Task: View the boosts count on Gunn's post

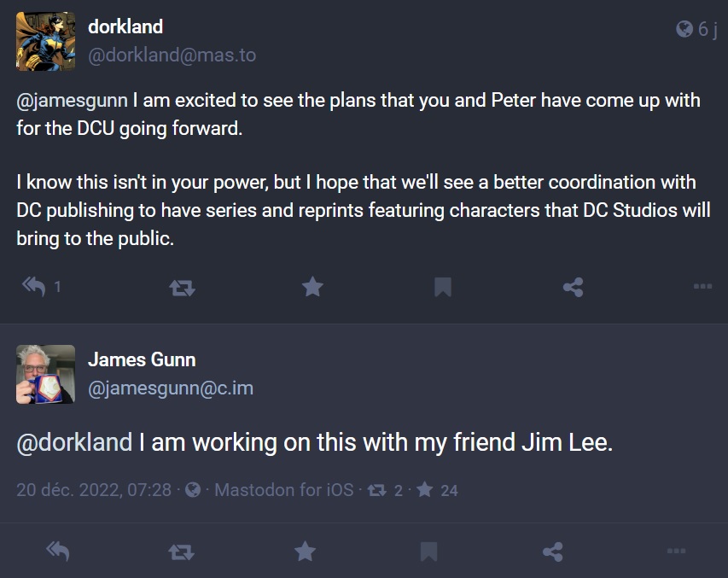Action: tap(385, 490)
